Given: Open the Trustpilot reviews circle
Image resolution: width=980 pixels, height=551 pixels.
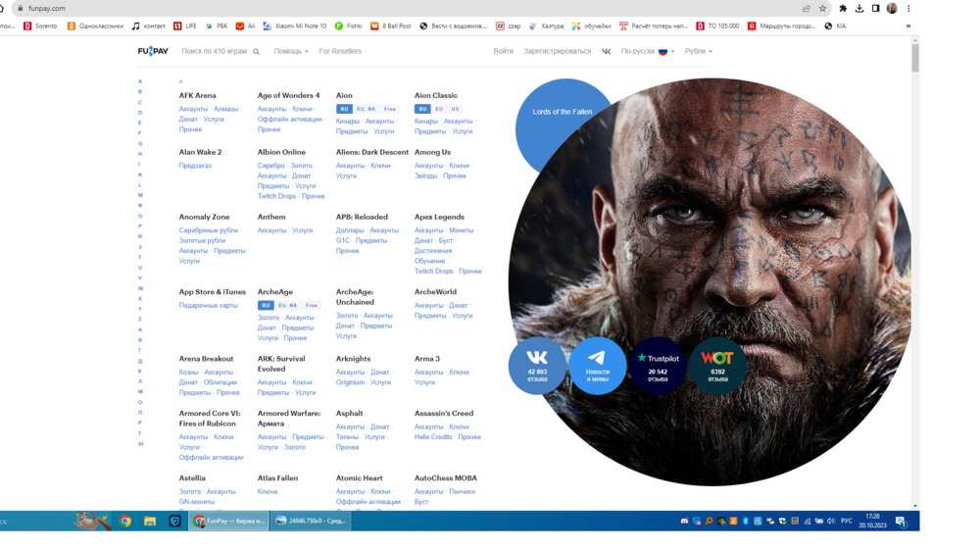Looking at the screenshot, I should [x=658, y=366].
